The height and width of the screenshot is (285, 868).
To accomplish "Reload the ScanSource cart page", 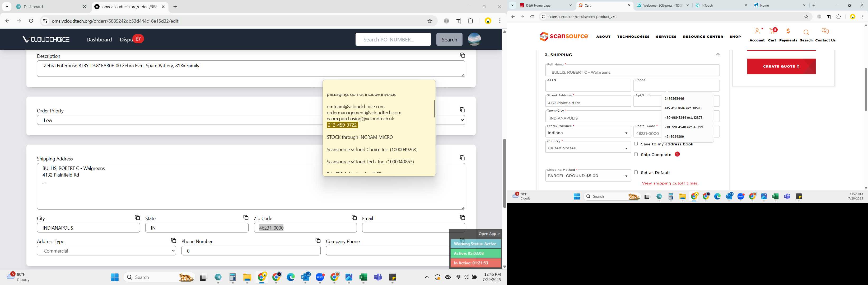I will tap(532, 16).
